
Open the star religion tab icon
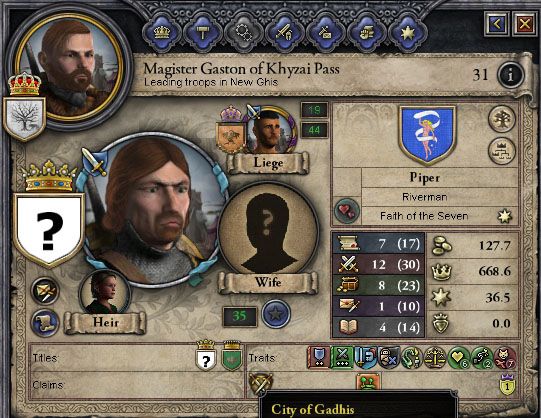(407, 32)
